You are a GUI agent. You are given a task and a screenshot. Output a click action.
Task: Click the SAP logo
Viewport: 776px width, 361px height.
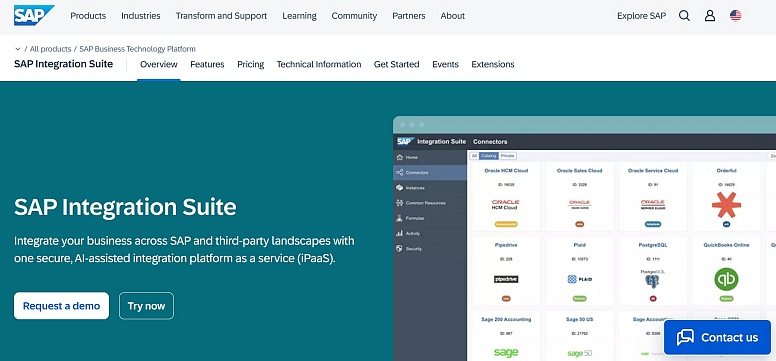coord(34,15)
